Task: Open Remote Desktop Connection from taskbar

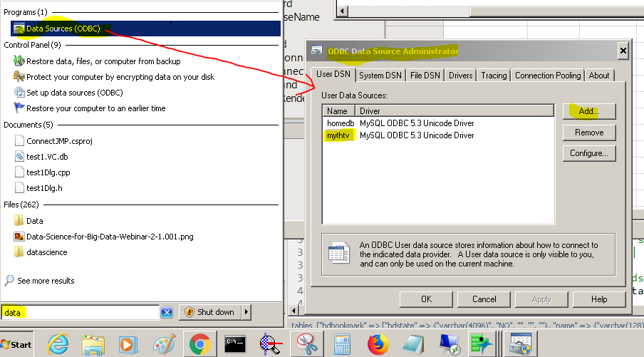Action: pos(449,344)
